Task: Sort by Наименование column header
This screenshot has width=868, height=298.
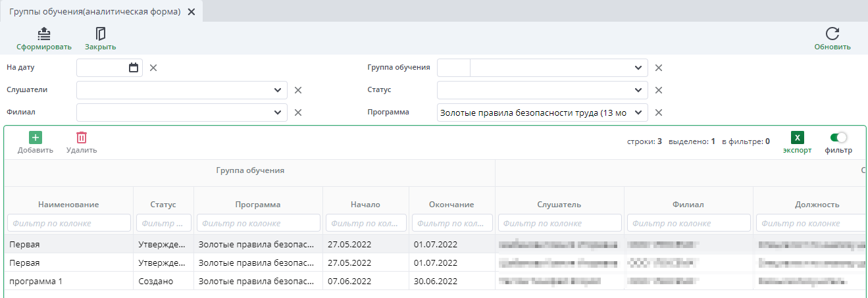Action: pyautogui.click(x=68, y=205)
